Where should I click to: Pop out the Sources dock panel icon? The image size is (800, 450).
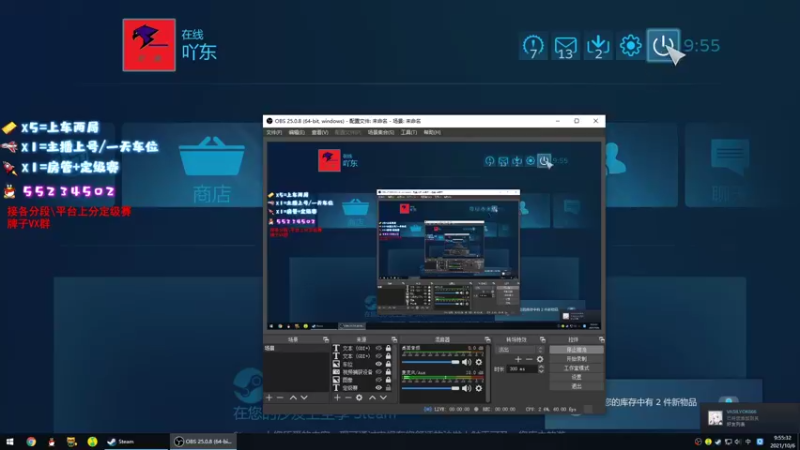pos(394,339)
